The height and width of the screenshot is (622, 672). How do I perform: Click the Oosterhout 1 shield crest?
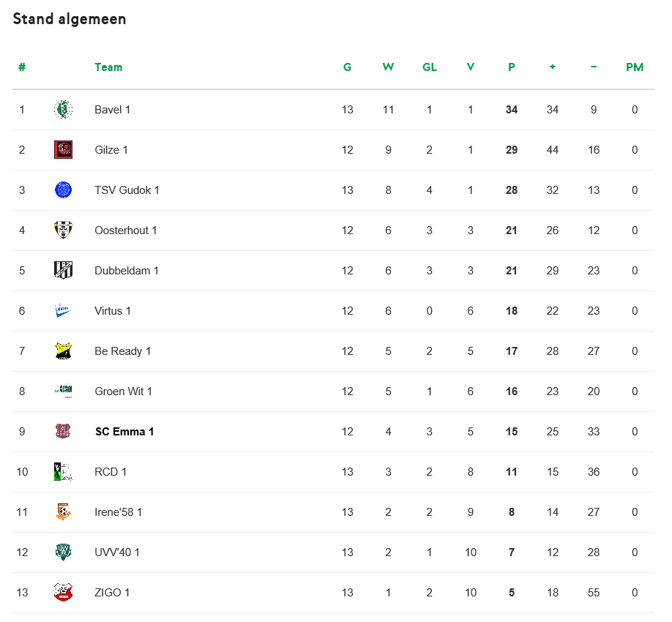tap(63, 230)
